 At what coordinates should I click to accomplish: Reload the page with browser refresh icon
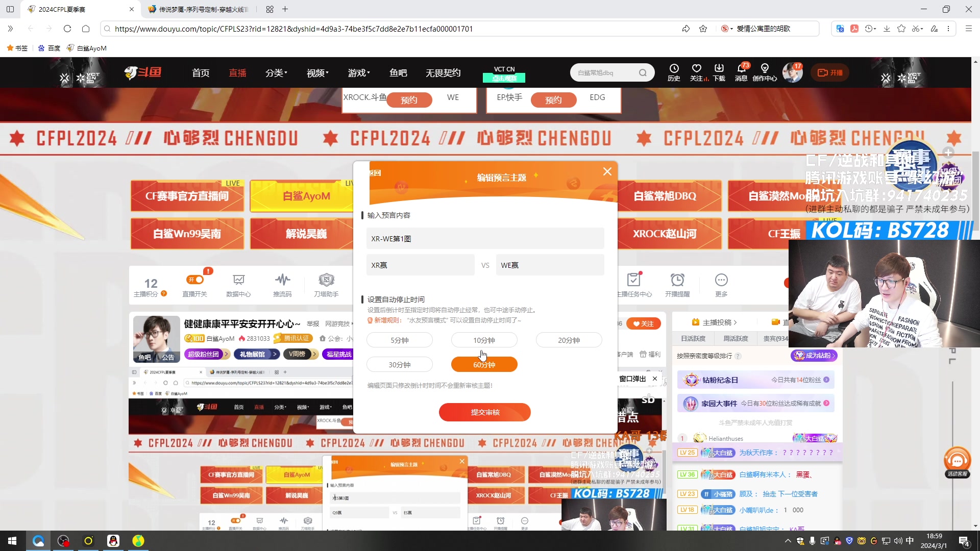[x=67, y=29]
